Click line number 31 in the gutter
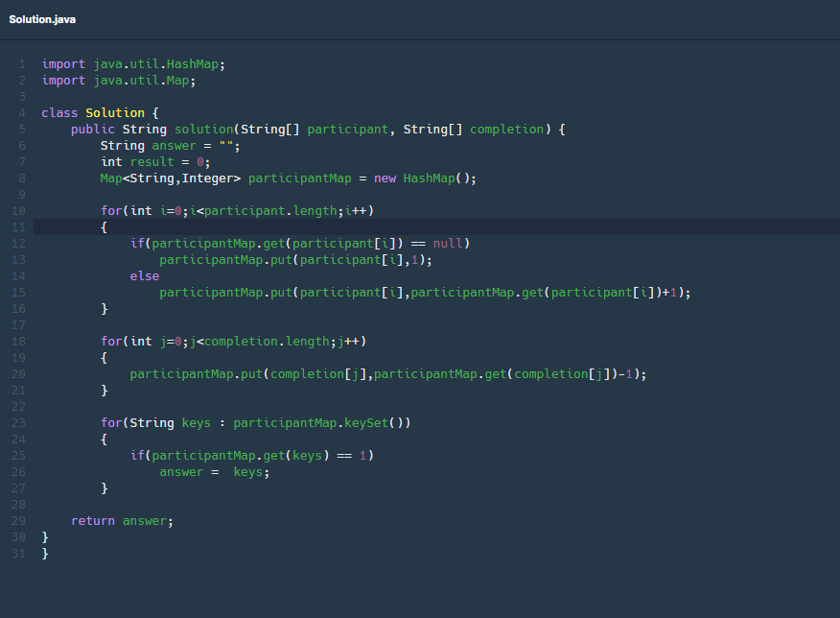This screenshot has height=618, width=840. pos(18,554)
